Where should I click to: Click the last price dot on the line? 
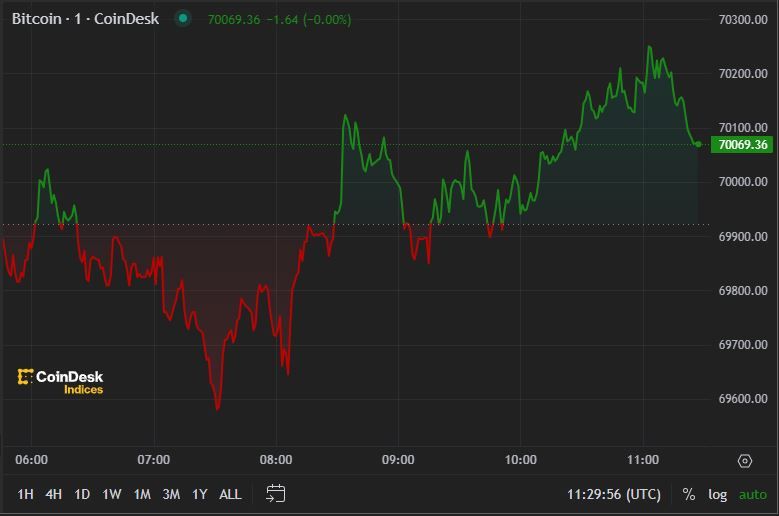coord(699,145)
